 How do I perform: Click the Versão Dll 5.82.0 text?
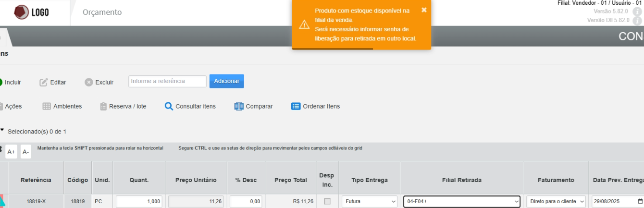608,20
